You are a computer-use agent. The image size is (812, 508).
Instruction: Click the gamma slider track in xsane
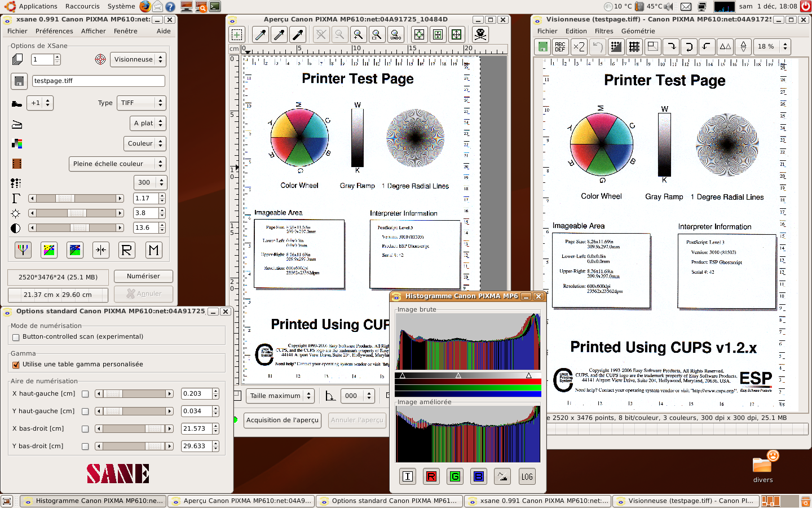coord(76,198)
